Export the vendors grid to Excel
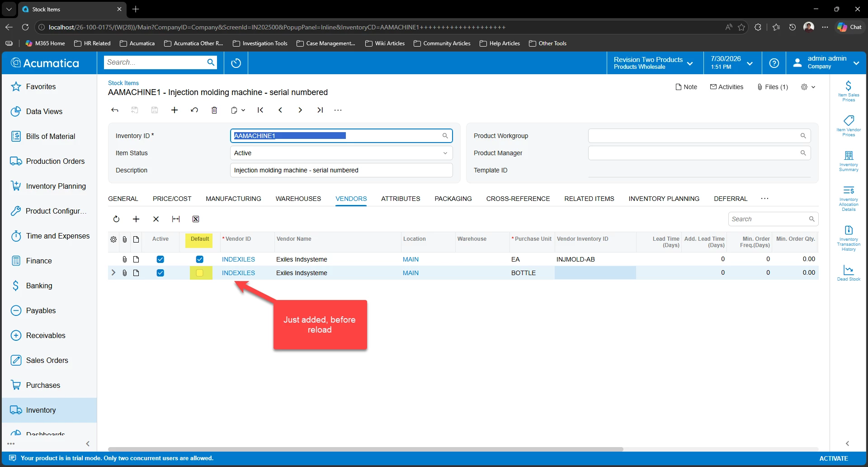 pyautogui.click(x=196, y=219)
